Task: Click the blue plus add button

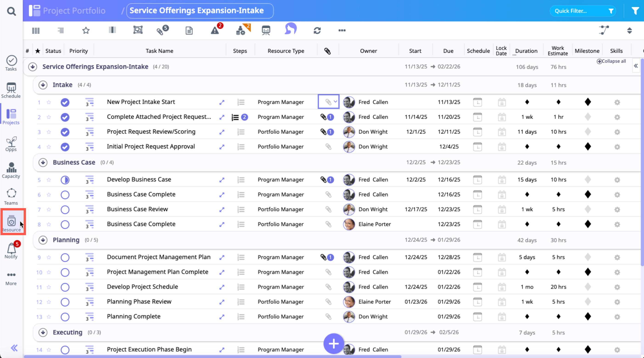Action: tap(333, 344)
